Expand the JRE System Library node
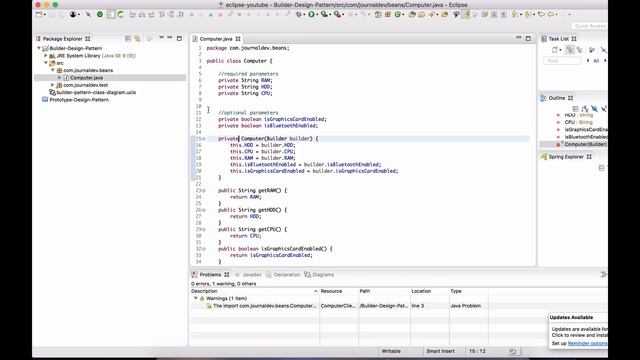Screen dimensions: 640x360 click(46, 56)
